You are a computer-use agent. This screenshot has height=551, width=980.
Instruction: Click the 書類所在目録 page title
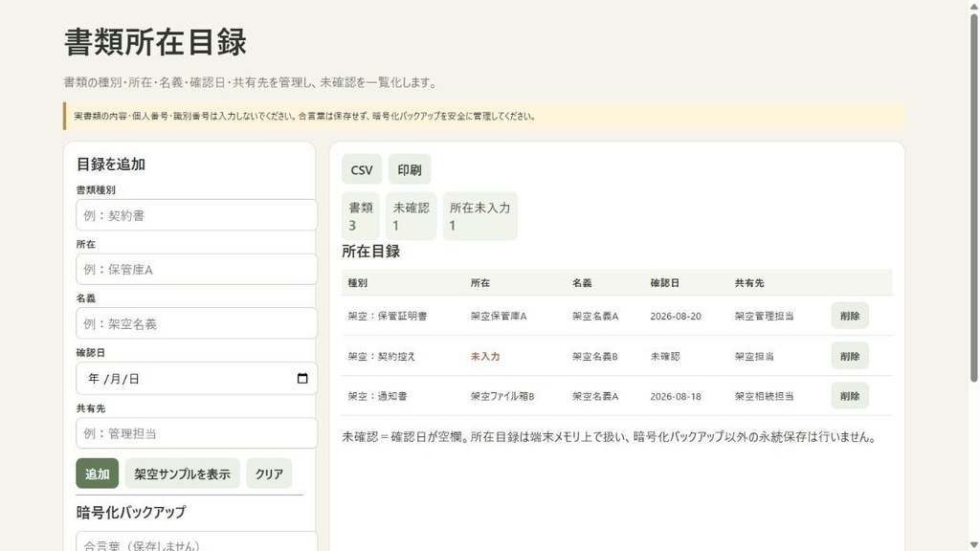click(156, 42)
